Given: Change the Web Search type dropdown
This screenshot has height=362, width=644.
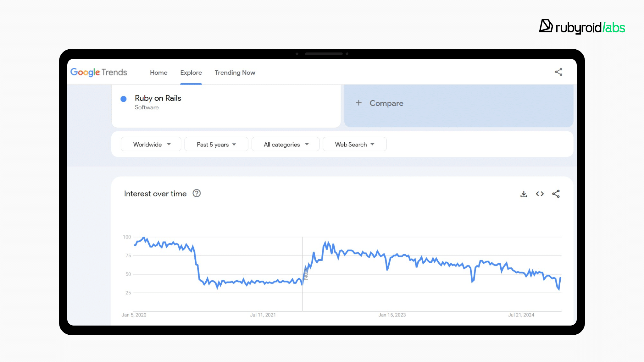Looking at the screenshot, I should point(354,144).
